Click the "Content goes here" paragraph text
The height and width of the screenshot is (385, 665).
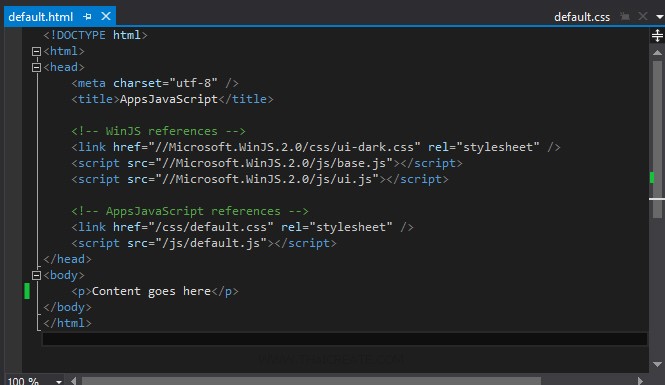point(151,291)
